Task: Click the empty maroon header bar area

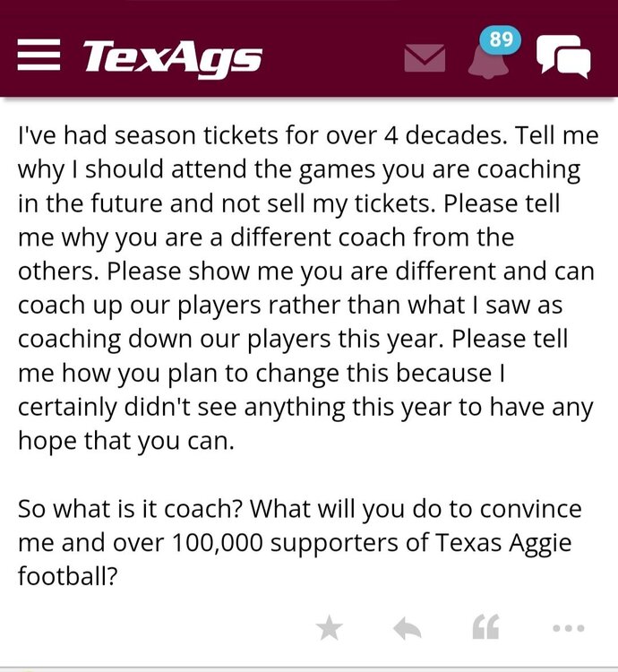Action: [x=331, y=57]
